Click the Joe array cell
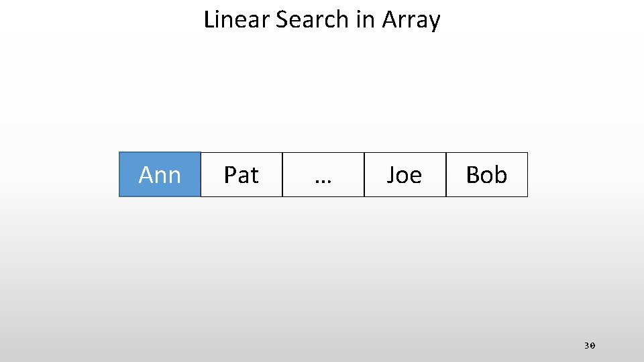 tap(405, 175)
